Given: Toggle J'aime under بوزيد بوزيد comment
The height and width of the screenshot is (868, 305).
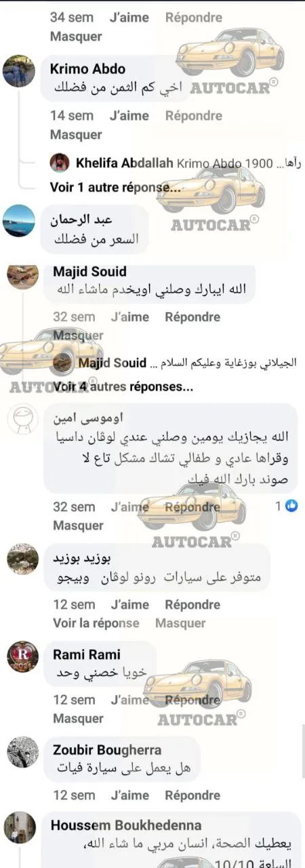Looking at the screenshot, I should click(131, 605).
